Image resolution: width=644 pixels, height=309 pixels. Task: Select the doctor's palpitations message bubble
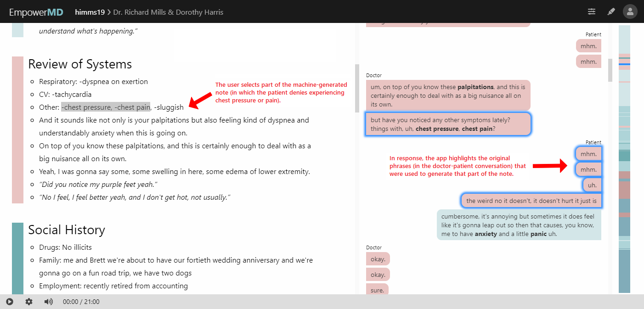(448, 96)
